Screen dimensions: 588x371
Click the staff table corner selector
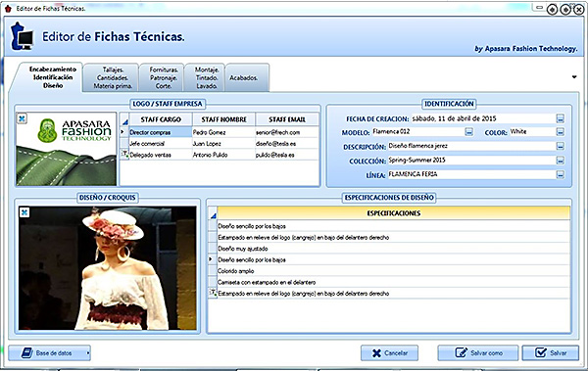click(x=124, y=120)
